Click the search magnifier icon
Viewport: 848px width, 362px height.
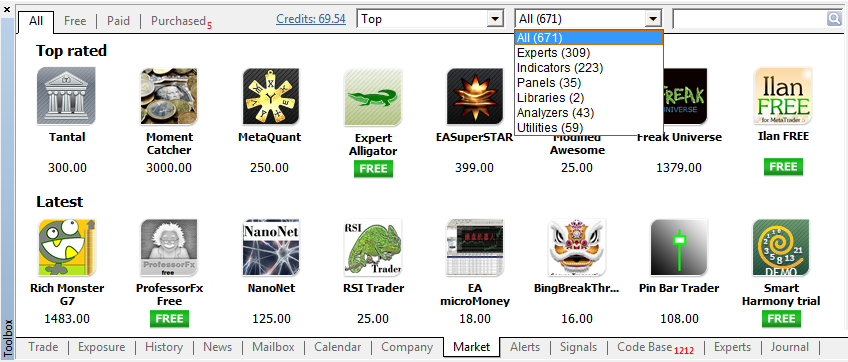pyautogui.click(x=834, y=19)
